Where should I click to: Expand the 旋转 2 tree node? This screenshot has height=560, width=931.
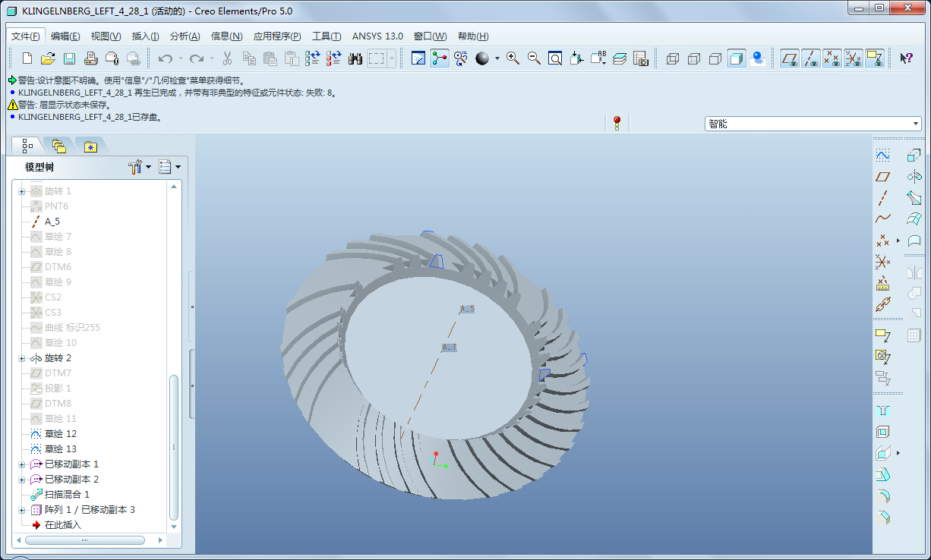[22, 358]
